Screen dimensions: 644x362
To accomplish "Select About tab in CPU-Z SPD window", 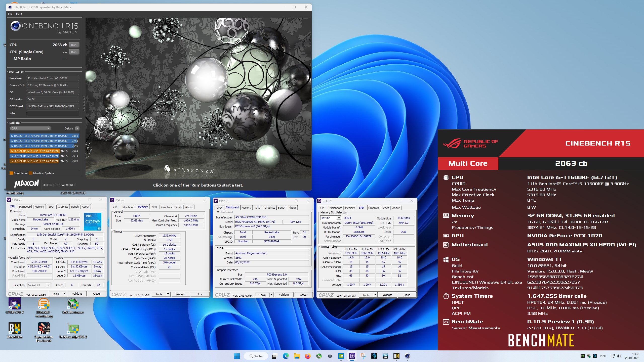I will 396,208.
